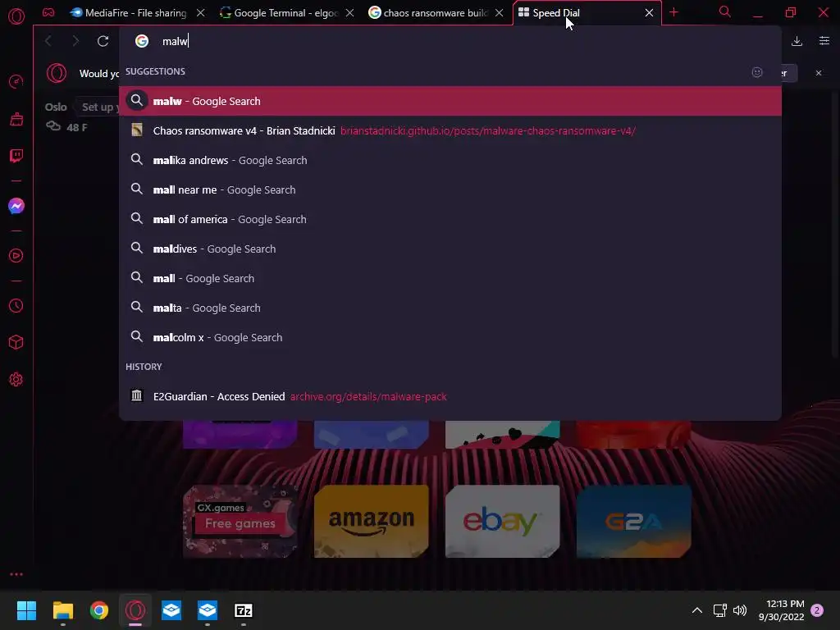Go forward to next page

coord(75,41)
